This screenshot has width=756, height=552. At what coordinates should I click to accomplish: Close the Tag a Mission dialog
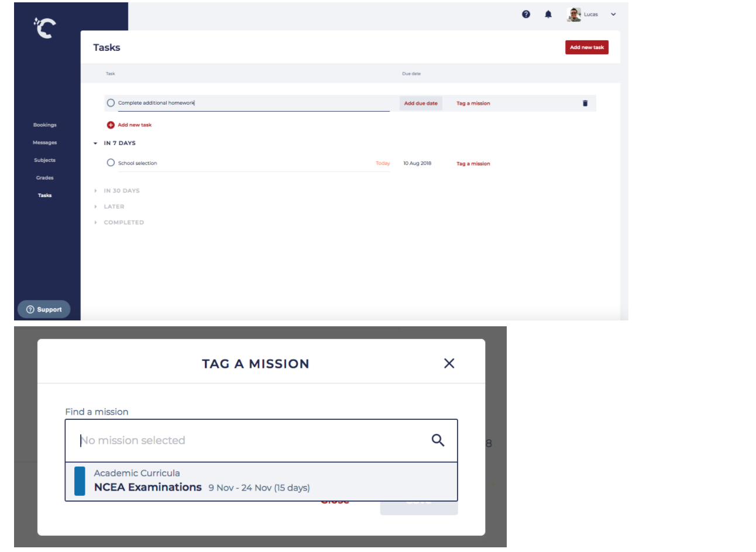coord(449,364)
